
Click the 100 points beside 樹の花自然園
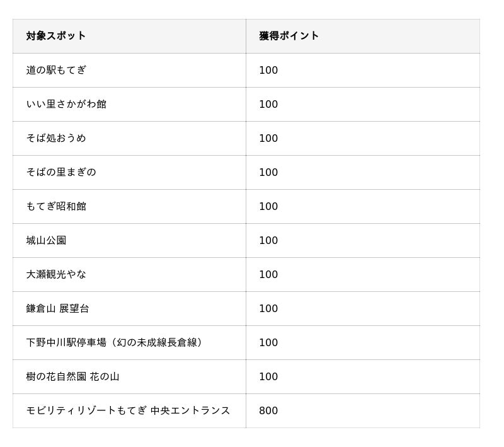[268, 377]
